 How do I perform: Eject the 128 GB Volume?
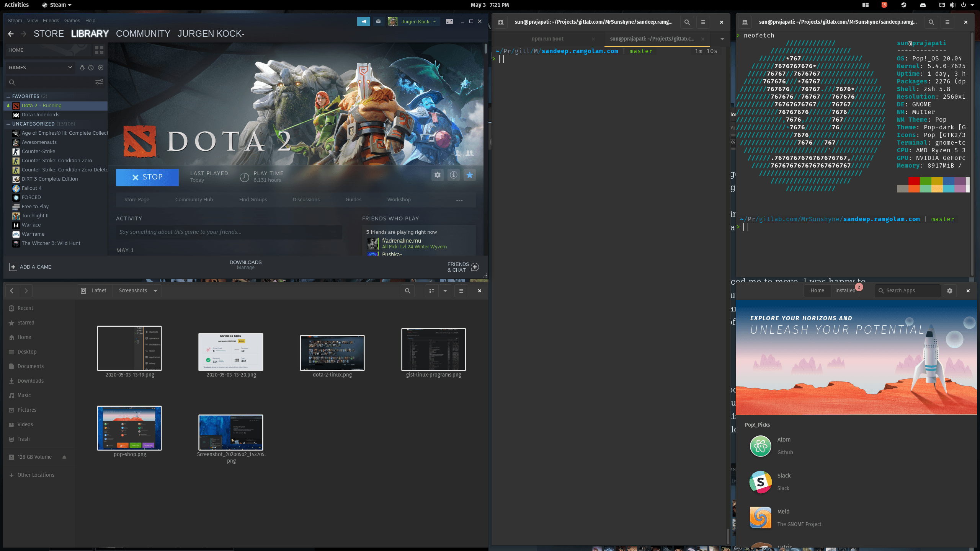[x=64, y=457]
